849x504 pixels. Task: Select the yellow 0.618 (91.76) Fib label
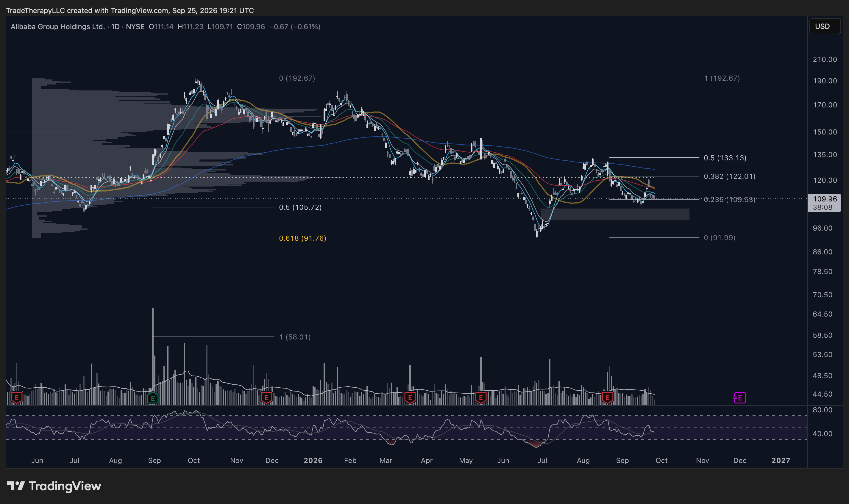(302, 238)
